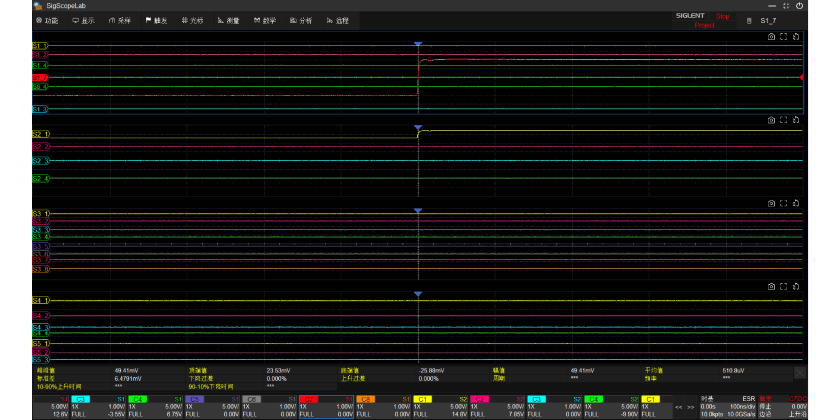Click the rotate icon in the first waveform window
Screen dimensions: 840x420
(798, 37)
